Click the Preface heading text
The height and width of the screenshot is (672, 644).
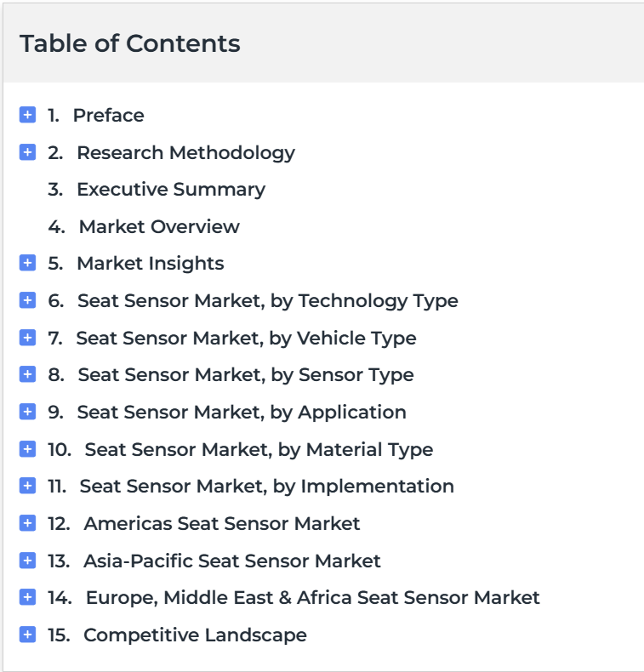pyautogui.click(x=108, y=116)
